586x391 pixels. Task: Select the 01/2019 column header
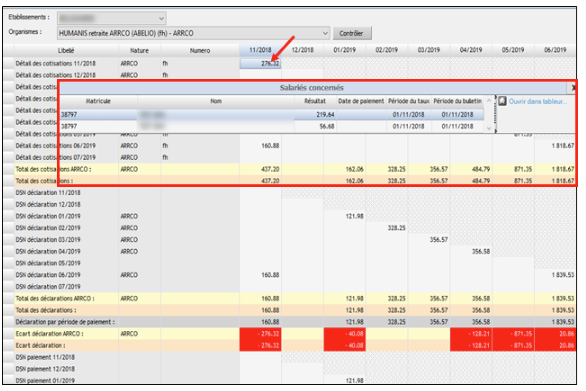(345, 50)
